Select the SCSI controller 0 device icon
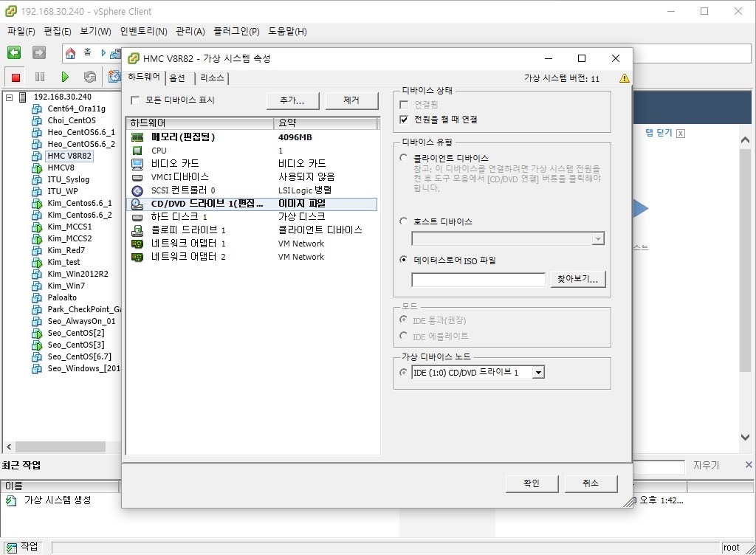Viewport: 756px width, 555px height. (x=137, y=190)
